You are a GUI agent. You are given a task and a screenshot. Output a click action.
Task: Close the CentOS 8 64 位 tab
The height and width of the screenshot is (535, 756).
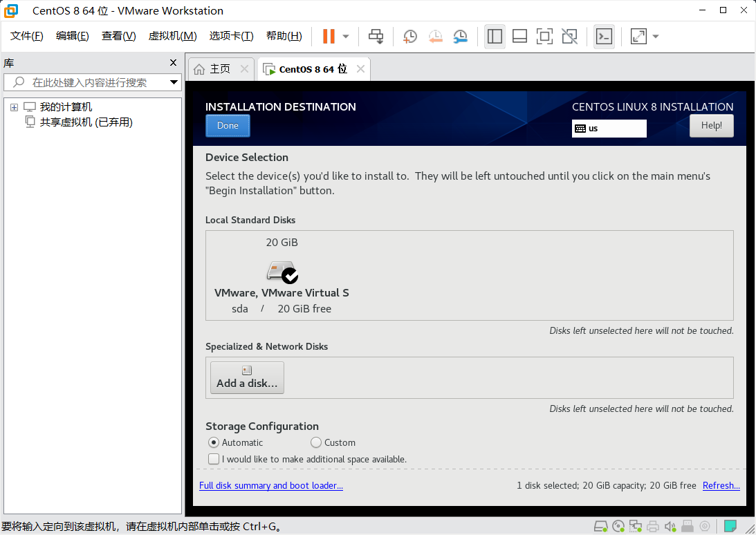[x=360, y=69]
